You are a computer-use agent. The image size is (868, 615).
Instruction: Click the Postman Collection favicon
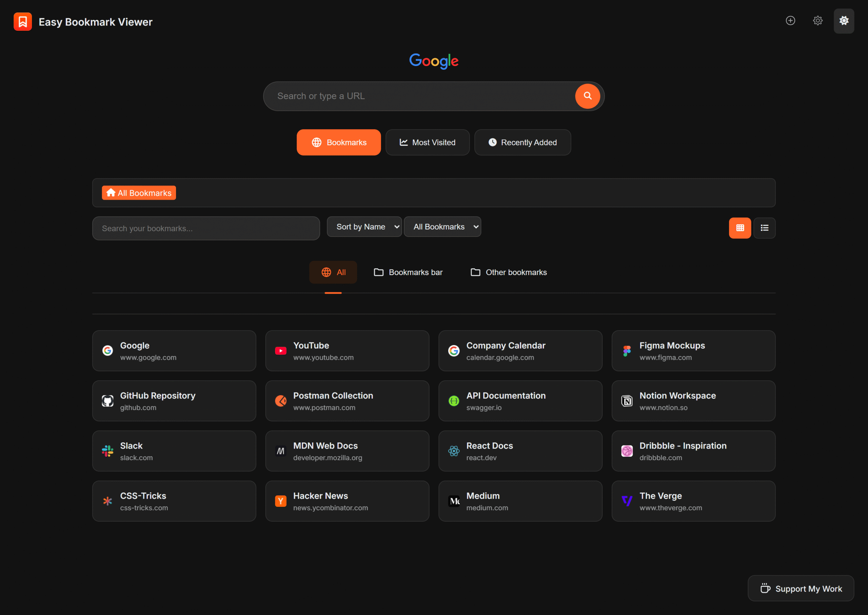pyautogui.click(x=281, y=401)
